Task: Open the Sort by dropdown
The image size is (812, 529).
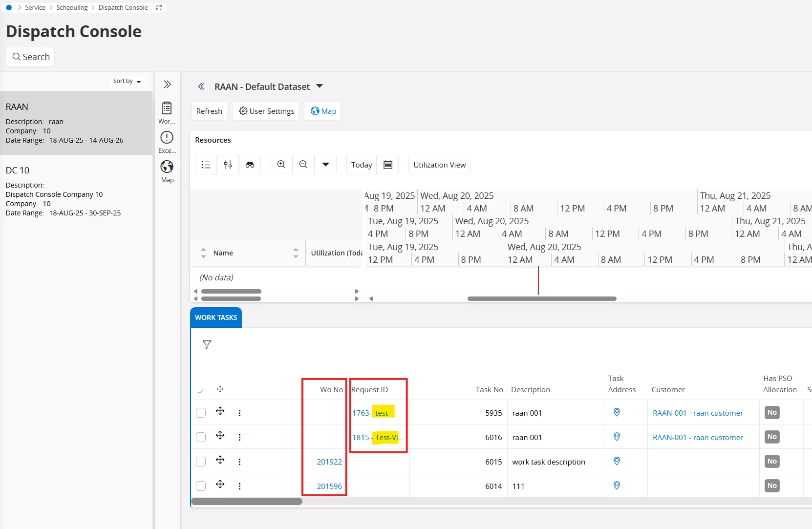Action: tap(127, 81)
